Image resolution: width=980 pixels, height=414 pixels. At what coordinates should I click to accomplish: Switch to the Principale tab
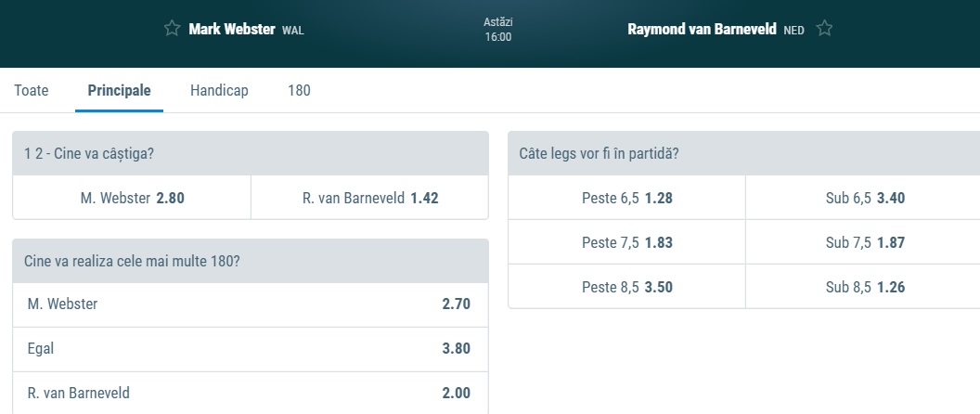(119, 91)
